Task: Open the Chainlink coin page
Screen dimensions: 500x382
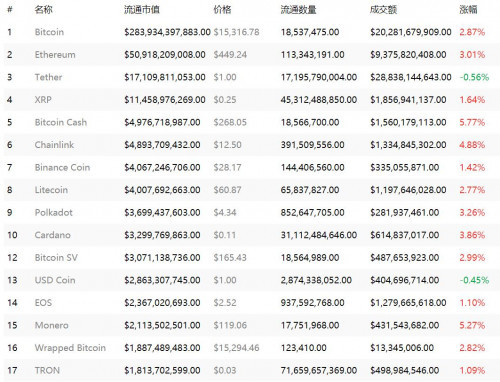Action: tap(54, 145)
